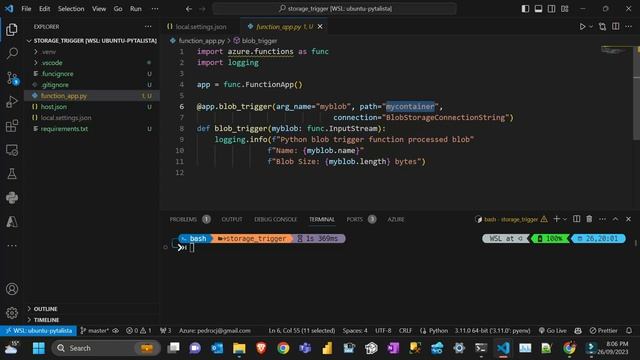Click the command center search box
The height and width of the screenshot is (360, 640).
[334, 9]
